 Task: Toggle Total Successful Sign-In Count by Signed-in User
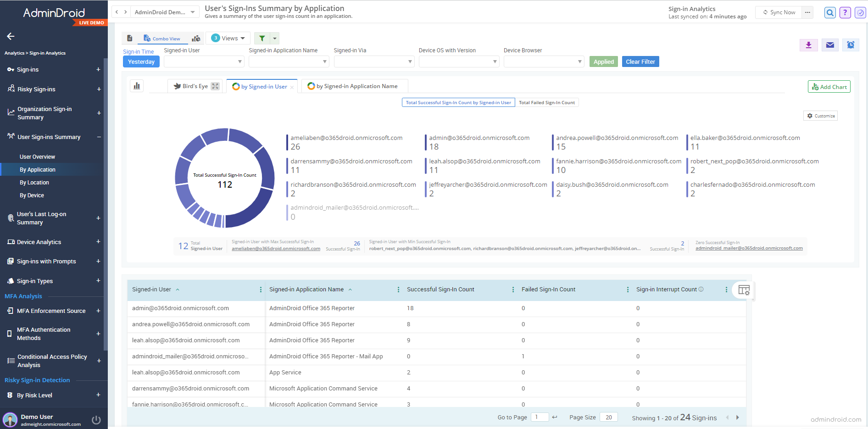(458, 102)
